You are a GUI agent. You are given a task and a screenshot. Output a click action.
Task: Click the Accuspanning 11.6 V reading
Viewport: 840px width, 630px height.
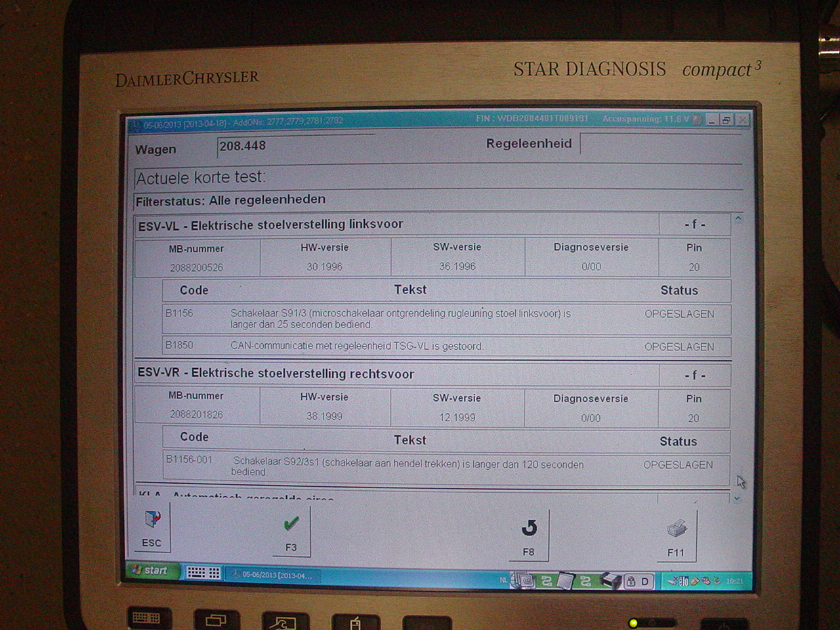tap(646, 119)
